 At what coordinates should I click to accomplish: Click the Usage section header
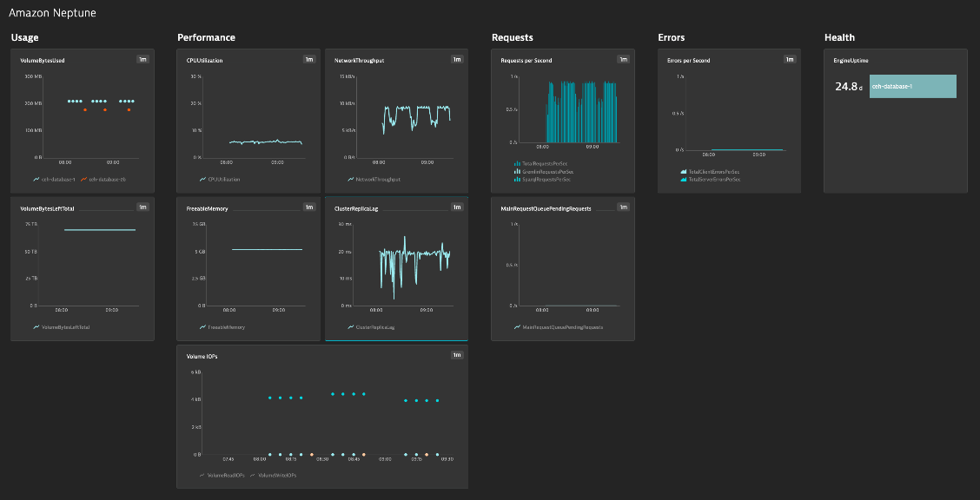pyautogui.click(x=25, y=37)
